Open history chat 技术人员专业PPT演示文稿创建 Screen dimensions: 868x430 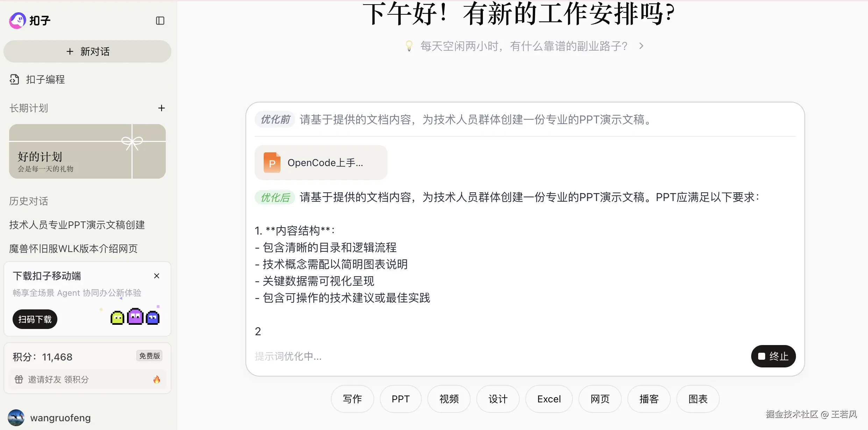pyautogui.click(x=77, y=225)
